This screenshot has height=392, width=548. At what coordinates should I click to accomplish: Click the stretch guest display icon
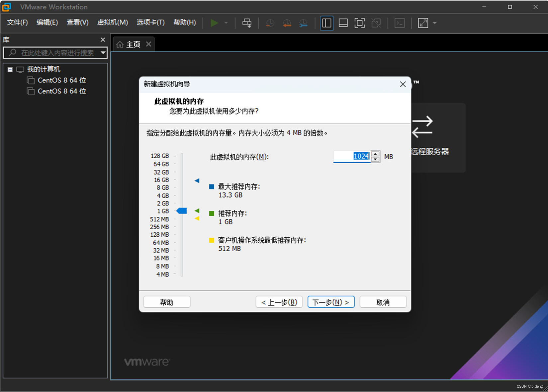[x=423, y=23]
